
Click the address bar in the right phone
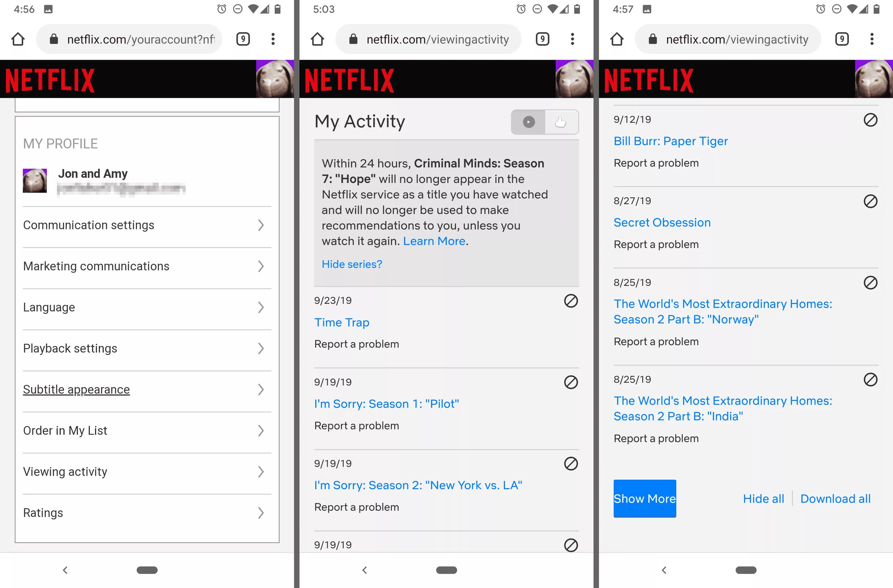(x=728, y=39)
